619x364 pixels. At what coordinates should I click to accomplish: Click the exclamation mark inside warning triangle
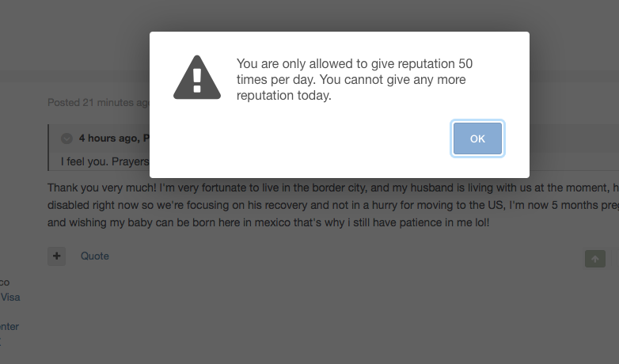point(197,81)
